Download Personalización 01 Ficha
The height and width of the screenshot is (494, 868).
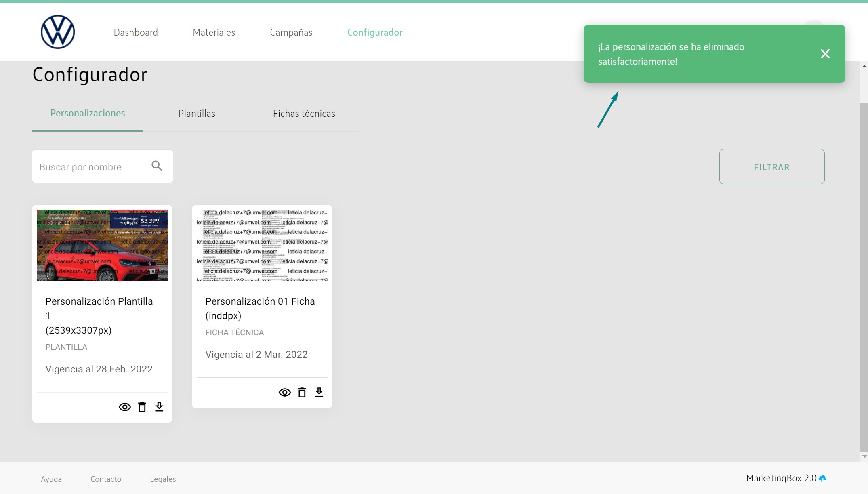319,392
